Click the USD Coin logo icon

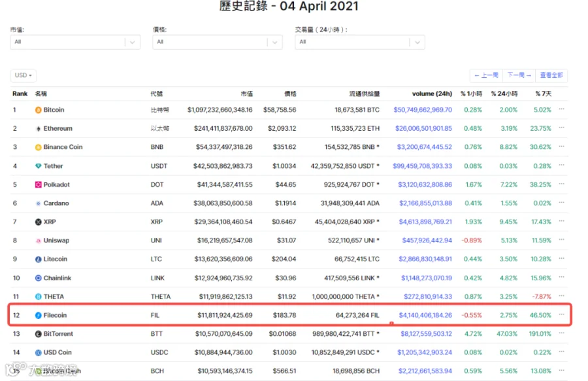click(39, 352)
